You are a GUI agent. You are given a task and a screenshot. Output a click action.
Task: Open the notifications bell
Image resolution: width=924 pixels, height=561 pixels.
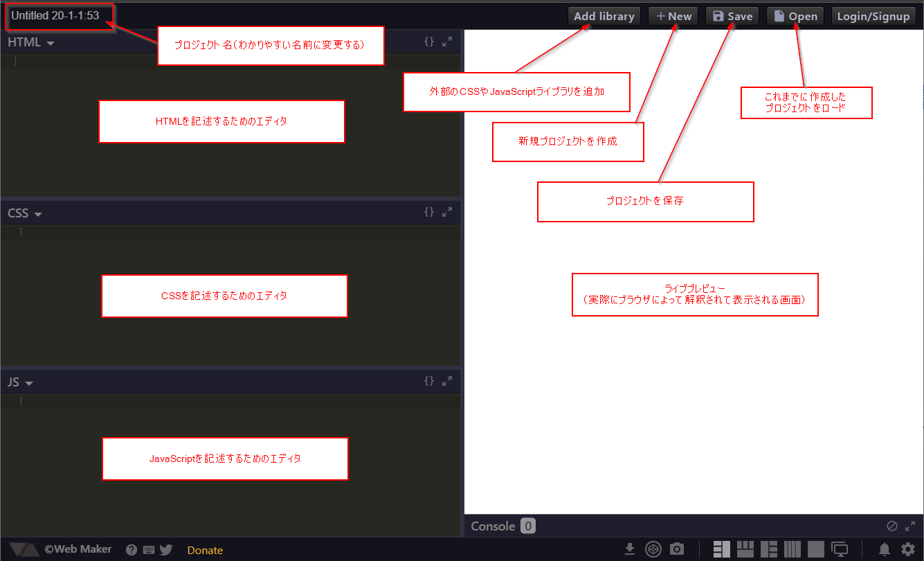[x=884, y=549]
